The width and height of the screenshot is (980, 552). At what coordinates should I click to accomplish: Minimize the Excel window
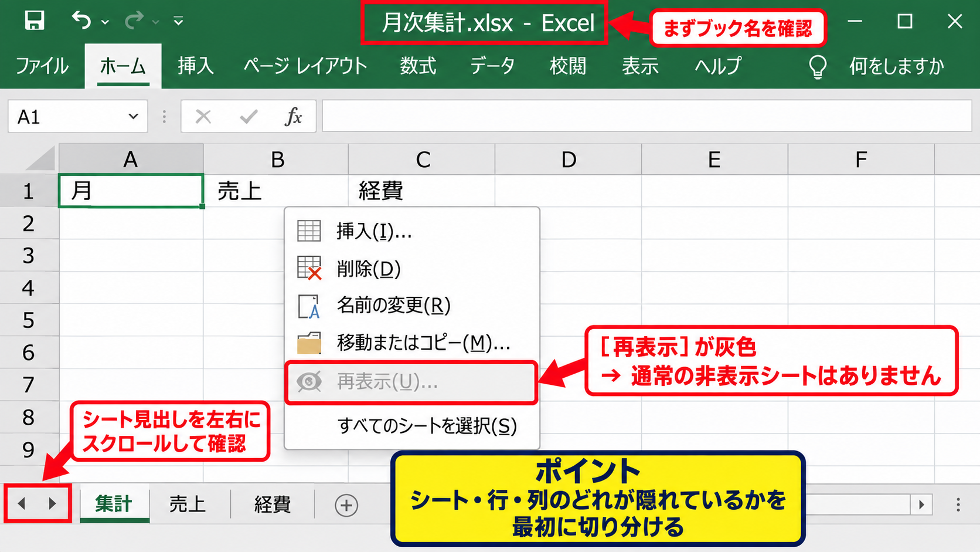click(x=855, y=22)
